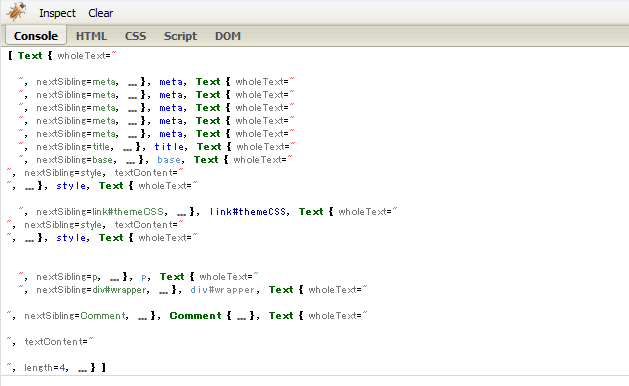Open the Comment object link
629x386 pixels.
pyautogui.click(x=195, y=316)
